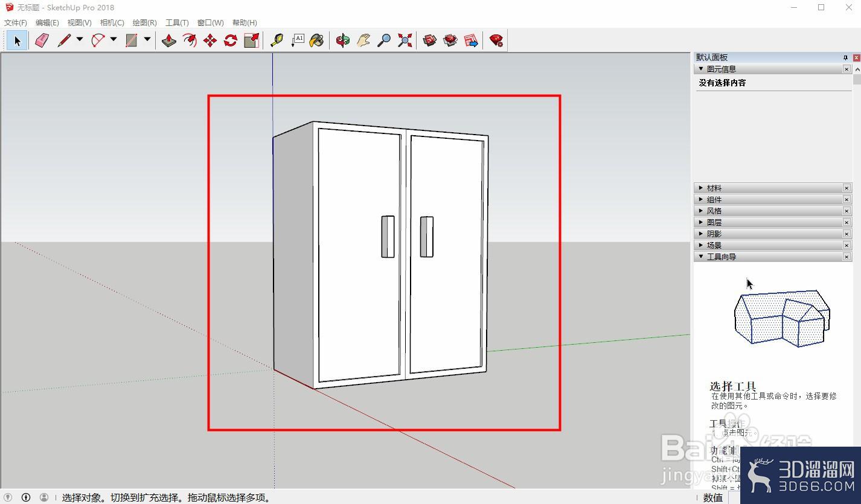Select the Select arrow tool
861x504 pixels.
point(17,40)
